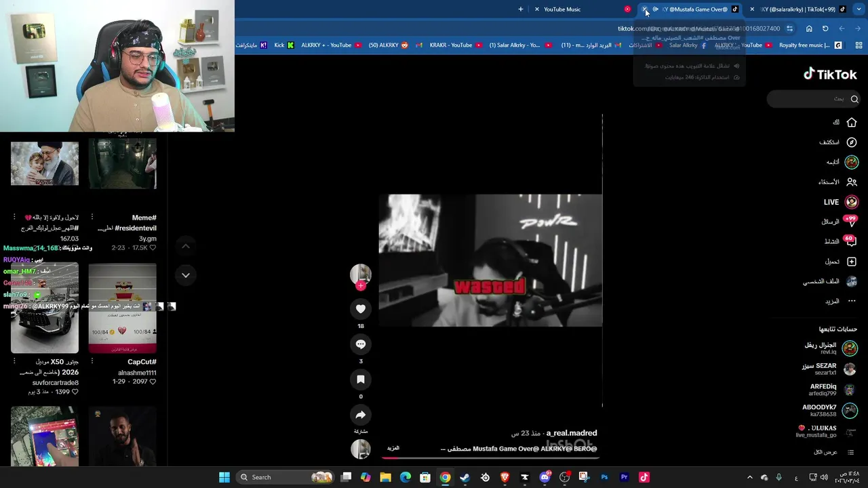Open the Friends people icon in sidebar
868x488 pixels.
point(852,182)
